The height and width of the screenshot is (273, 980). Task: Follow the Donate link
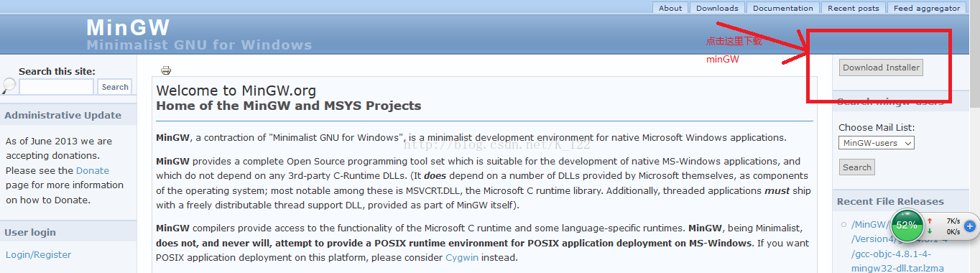click(93, 171)
